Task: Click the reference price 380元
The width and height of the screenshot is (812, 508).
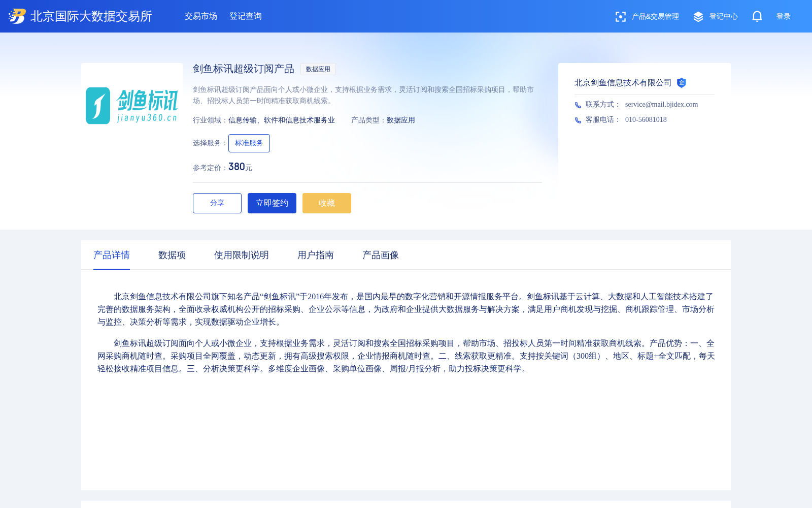Action: [x=240, y=167]
